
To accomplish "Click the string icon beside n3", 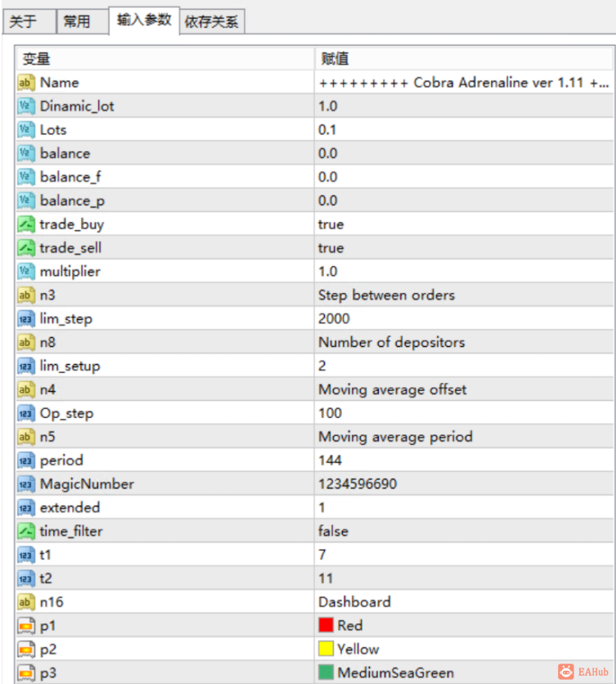I will [25, 295].
